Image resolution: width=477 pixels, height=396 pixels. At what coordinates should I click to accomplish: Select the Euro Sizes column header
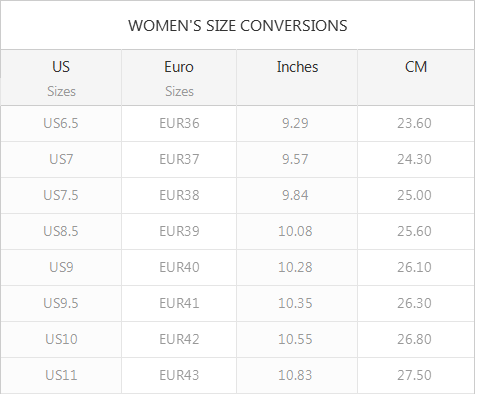coord(179,78)
